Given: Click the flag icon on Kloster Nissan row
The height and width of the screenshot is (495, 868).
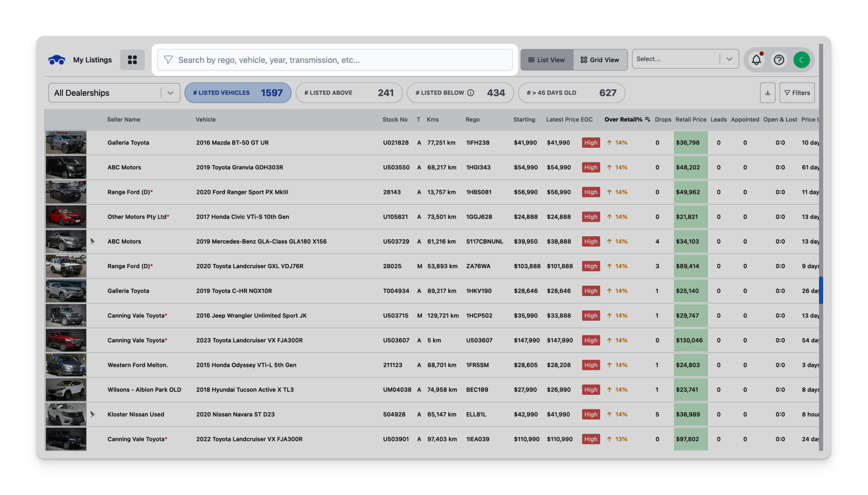Looking at the screenshot, I should coord(93,414).
